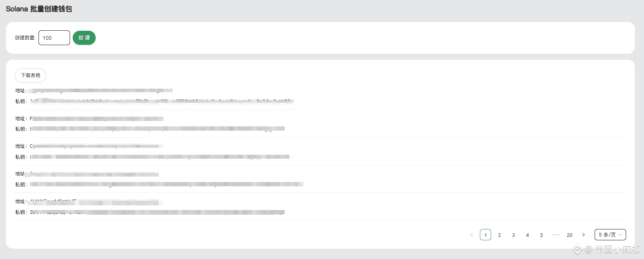The width and height of the screenshot is (644, 259).
Task: Click the first wallet's 私钥 text
Action: [161, 101]
